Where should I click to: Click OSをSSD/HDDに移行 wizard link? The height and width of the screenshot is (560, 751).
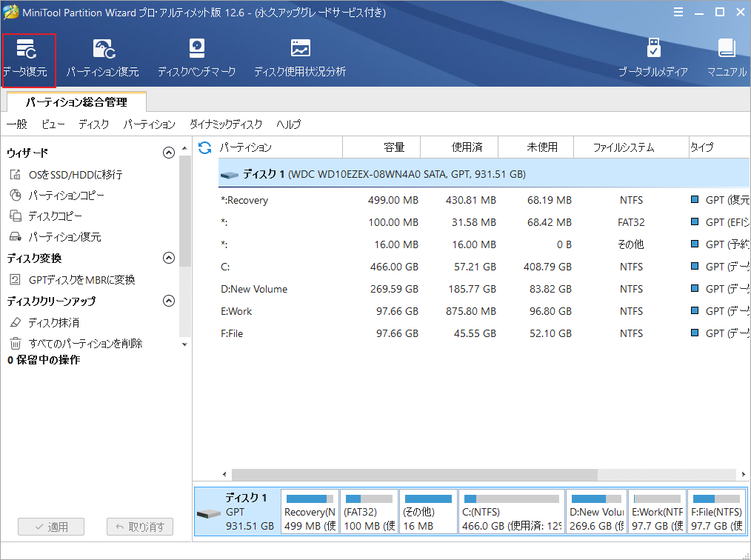tap(76, 173)
